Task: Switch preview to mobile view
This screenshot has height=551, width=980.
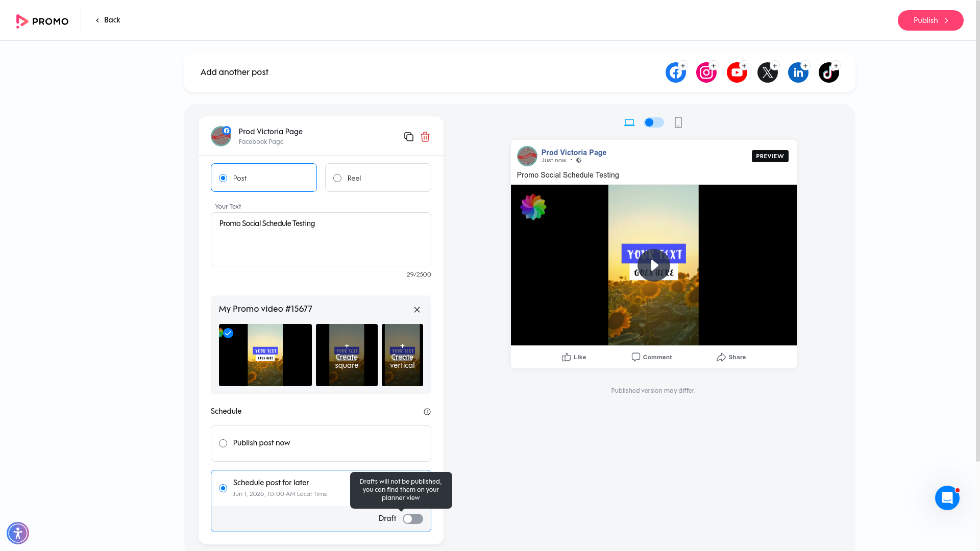Action: tap(678, 122)
